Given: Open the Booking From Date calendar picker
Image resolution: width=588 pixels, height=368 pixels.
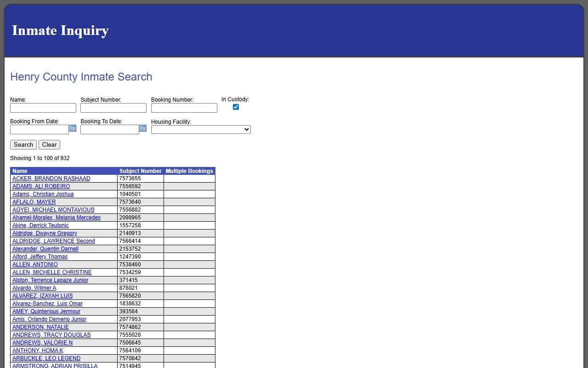Looking at the screenshot, I should (x=73, y=128).
